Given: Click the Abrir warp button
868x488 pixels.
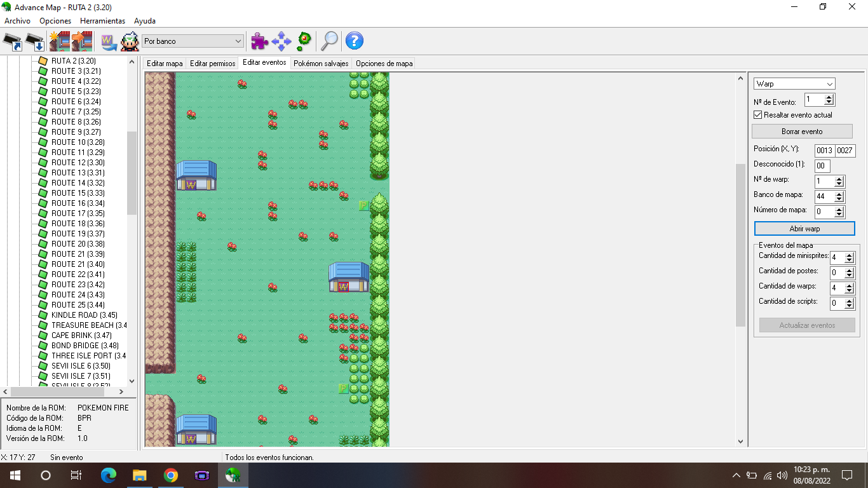Looking at the screenshot, I should (x=804, y=229).
